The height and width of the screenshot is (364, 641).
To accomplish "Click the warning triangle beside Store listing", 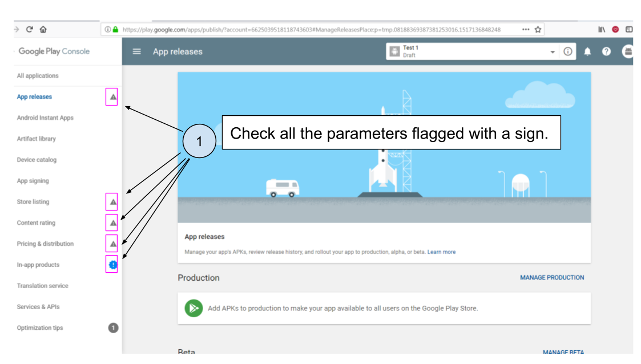I will 113,202.
